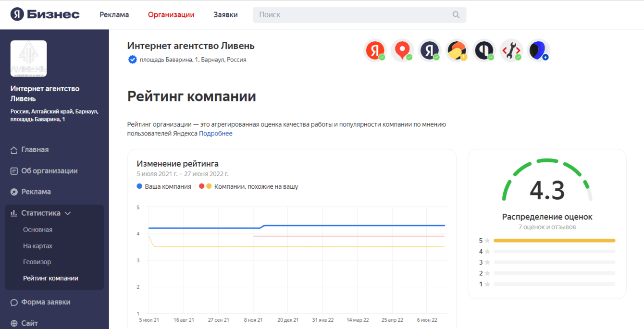Click the 7 оценок и отзывов text
Screen dimensions: 644x329
tap(547, 227)
